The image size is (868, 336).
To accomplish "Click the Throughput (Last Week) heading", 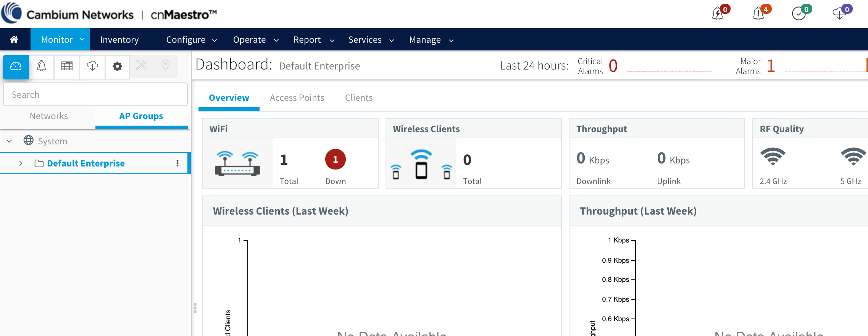I will click(638, 211).
